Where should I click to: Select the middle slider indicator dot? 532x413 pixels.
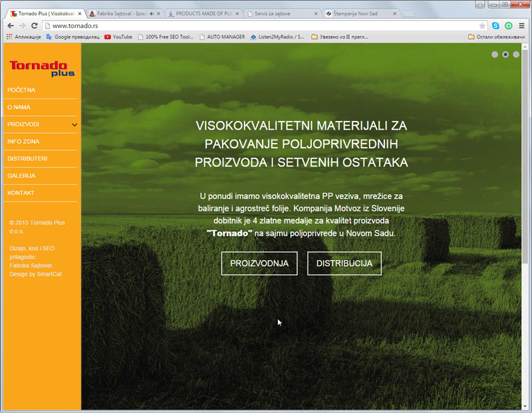(x=505, y=55)
